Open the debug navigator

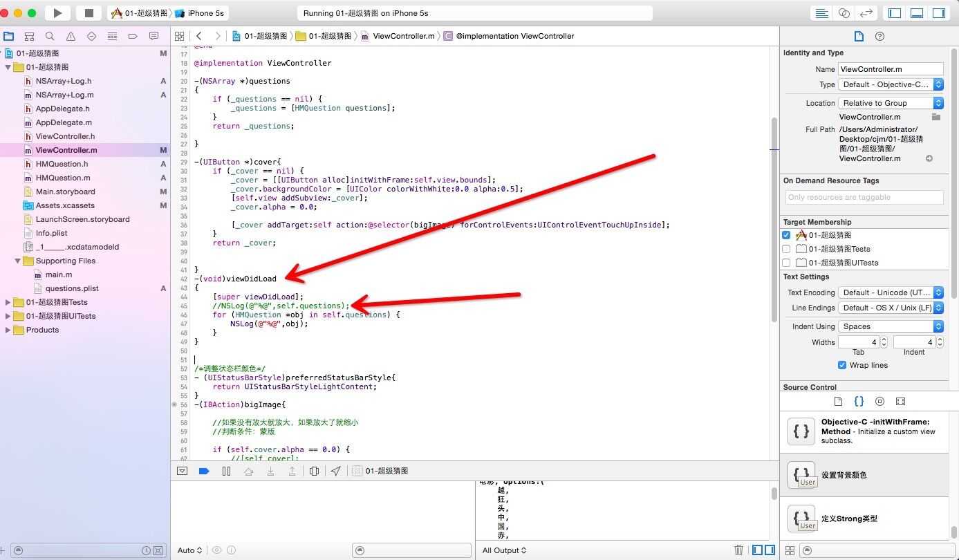[x=112, y=36]
